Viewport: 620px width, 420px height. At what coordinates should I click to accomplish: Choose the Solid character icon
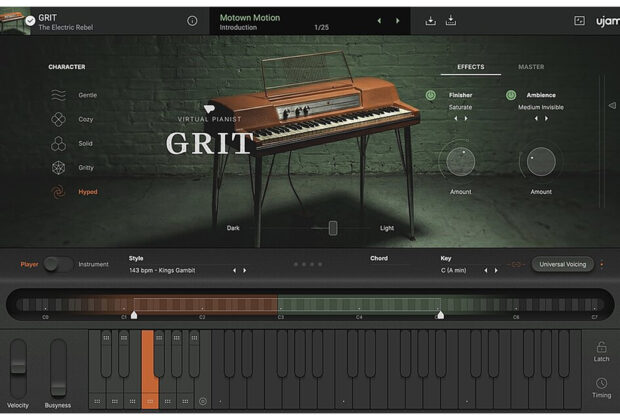point(59,144)
